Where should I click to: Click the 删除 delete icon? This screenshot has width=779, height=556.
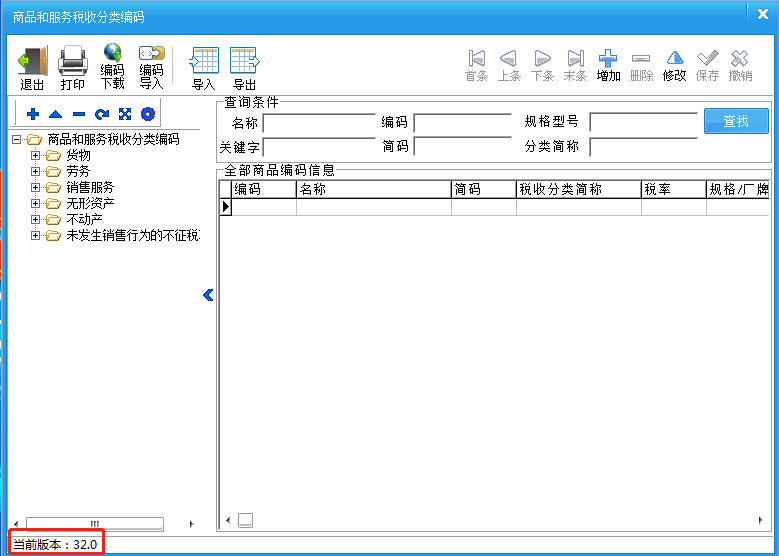641,59
